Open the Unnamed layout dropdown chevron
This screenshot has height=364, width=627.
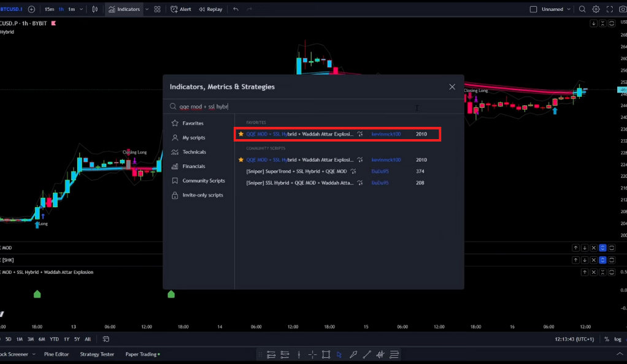pos(568,9)
